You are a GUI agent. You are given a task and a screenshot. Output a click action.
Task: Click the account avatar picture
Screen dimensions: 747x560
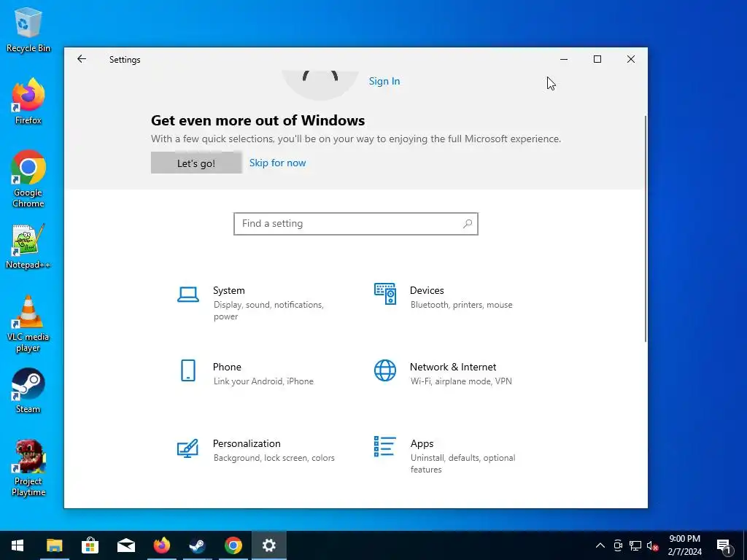pyautogui.click(x=320, y=85)
